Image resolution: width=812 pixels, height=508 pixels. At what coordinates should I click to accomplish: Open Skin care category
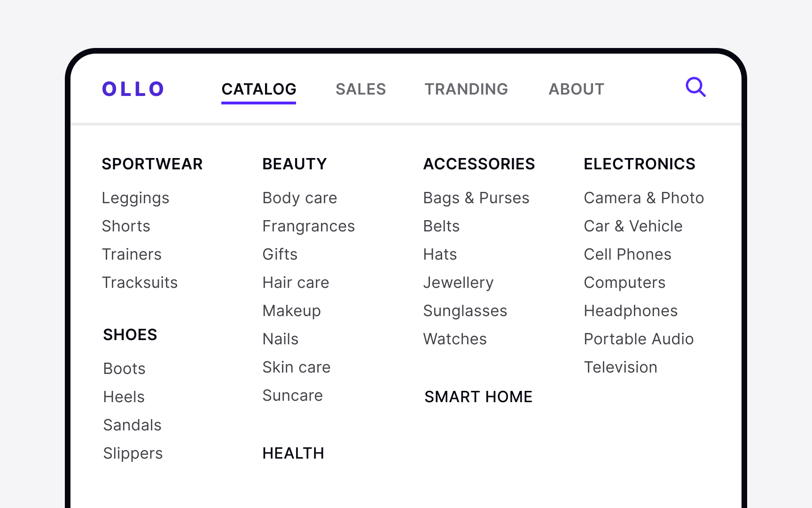(297, 367)
